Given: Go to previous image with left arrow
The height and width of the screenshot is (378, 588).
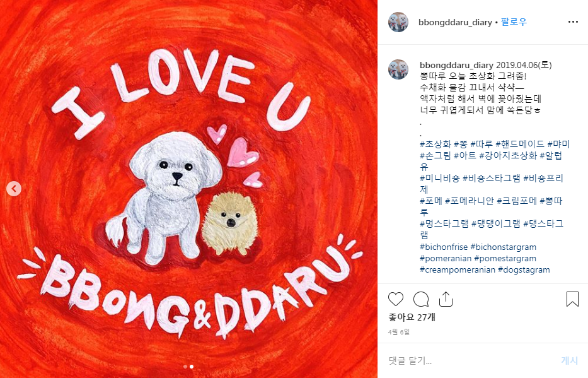Looking at the screenshot, I should coord(14,189).
